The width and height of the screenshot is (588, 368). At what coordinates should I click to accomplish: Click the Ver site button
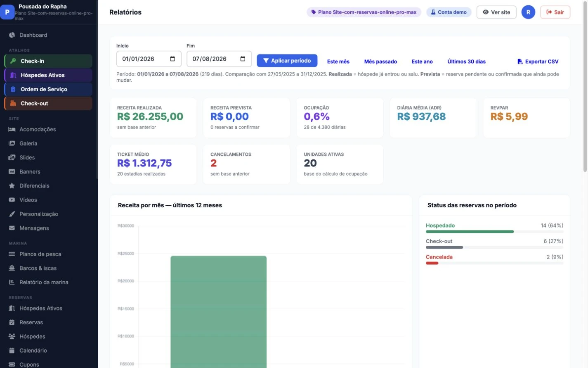[x=496, y=12]
